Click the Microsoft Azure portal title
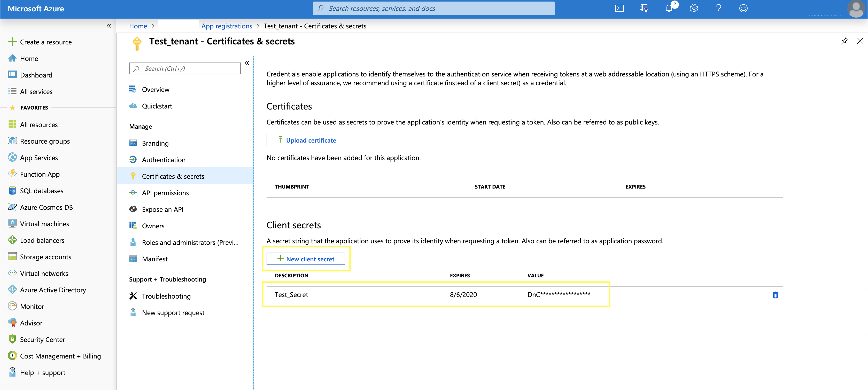Viewport: 868px width, 390px height. [36, 9]
